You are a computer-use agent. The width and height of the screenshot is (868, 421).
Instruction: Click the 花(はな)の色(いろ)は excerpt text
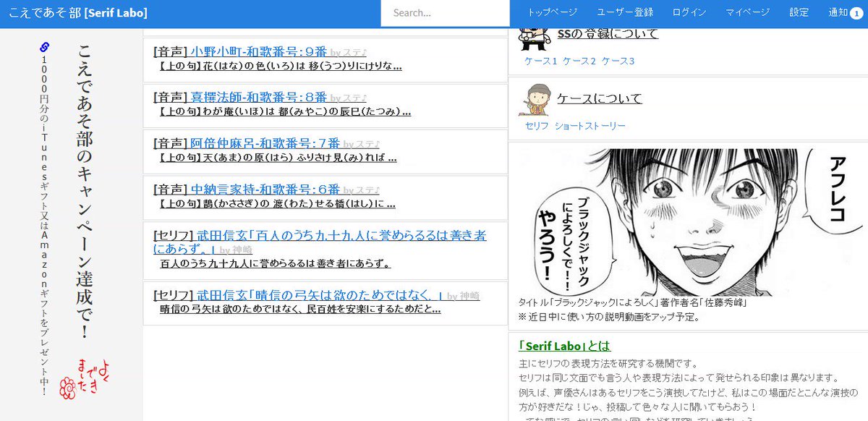pos(280,66)
